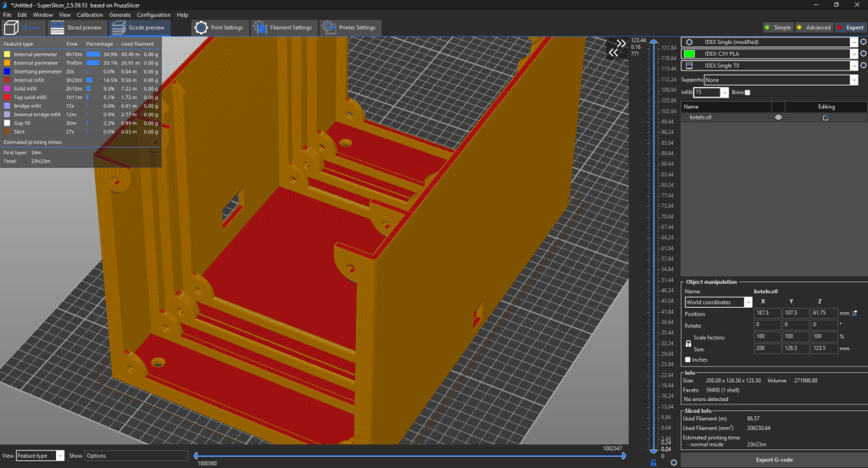Viewport: 868px width, 468px height.
Task: Click the green filament color swatch
Action: (689, 53)
